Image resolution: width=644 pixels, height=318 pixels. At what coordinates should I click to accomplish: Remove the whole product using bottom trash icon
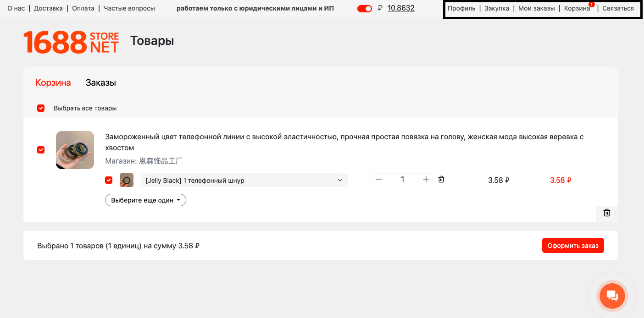tap(606, 213)
